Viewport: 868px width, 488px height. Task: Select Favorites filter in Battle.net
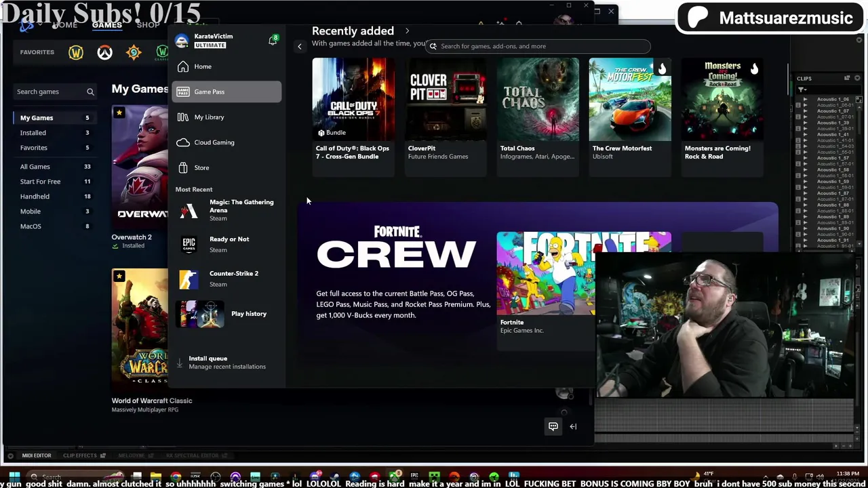coord(54,148)
